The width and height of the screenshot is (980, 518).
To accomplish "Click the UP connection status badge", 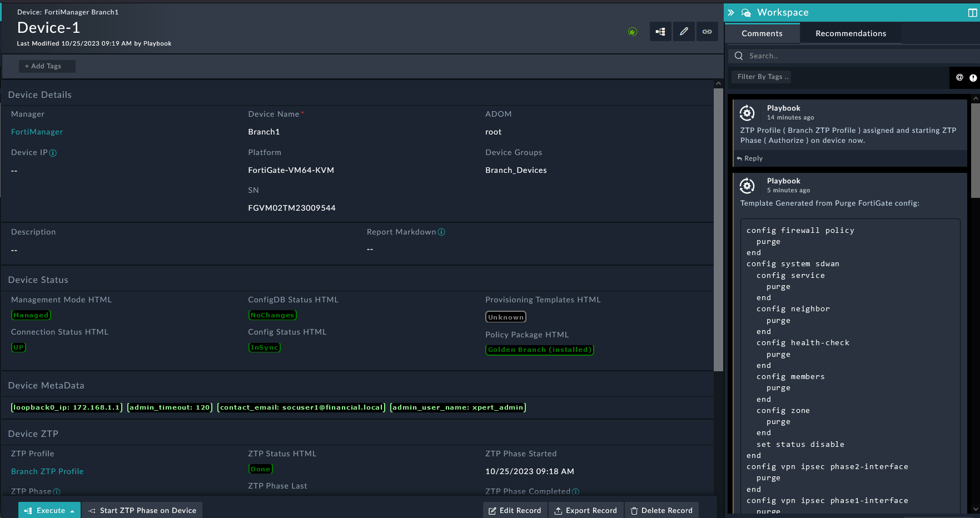I will pos(18,347).
